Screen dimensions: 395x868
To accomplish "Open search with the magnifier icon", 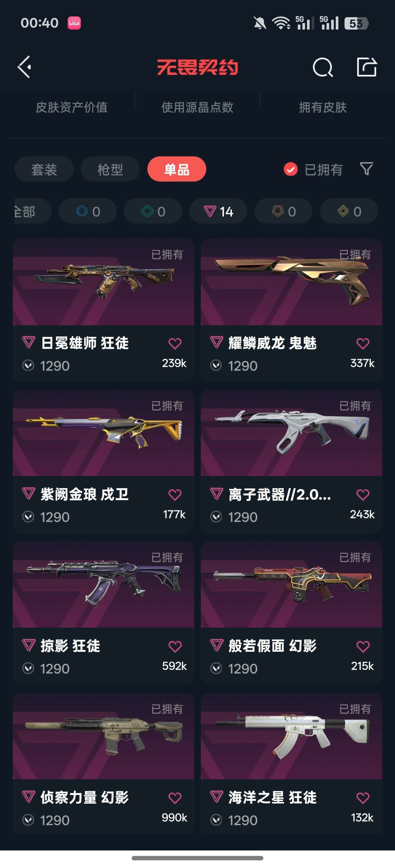I will click(x=323, y=67).
